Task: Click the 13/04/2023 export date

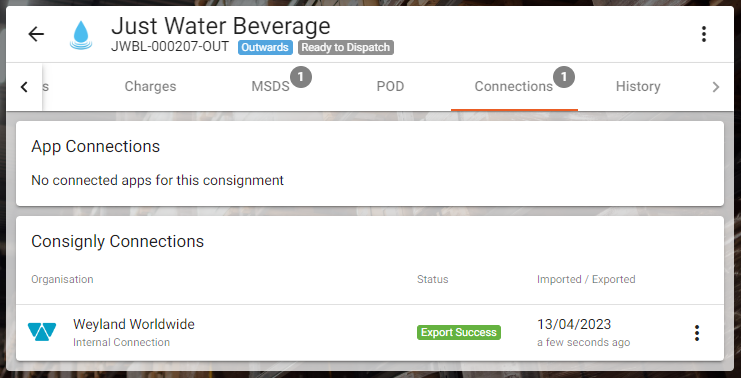Action: click(x=574, y=325)
